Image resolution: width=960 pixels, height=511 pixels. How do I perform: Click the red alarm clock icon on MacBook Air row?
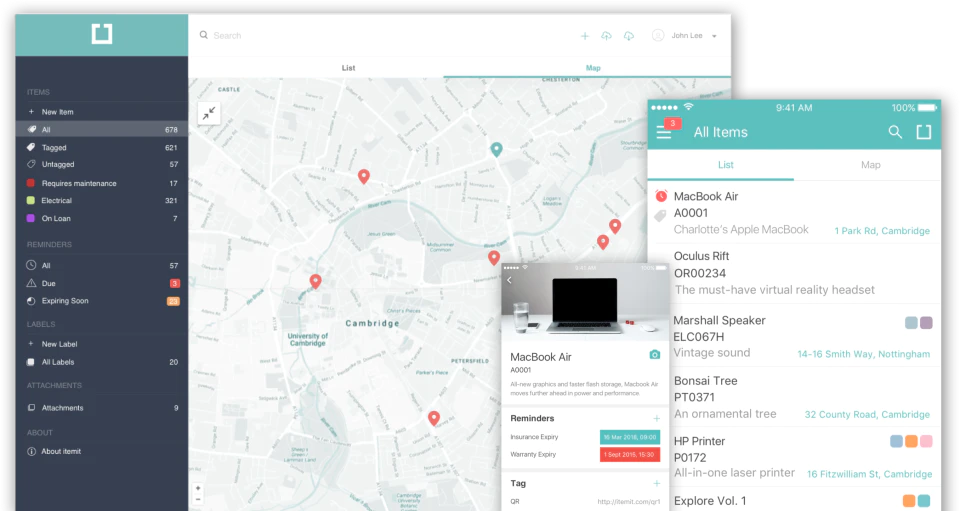click(661, 196)
